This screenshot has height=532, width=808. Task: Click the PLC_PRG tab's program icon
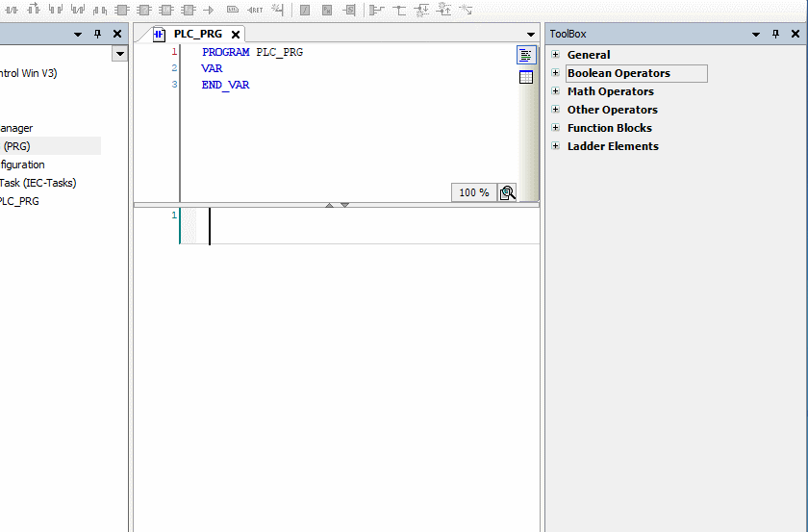[x=160, y=34]
